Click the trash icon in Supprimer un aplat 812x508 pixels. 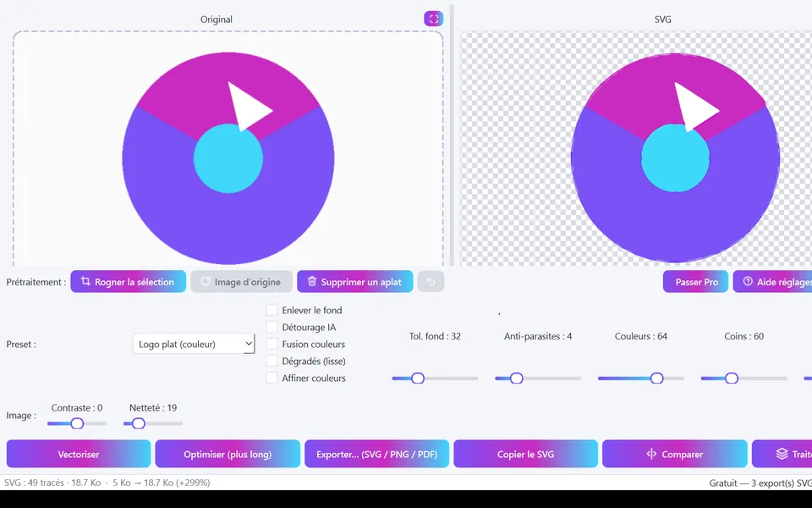click(312, 281)
